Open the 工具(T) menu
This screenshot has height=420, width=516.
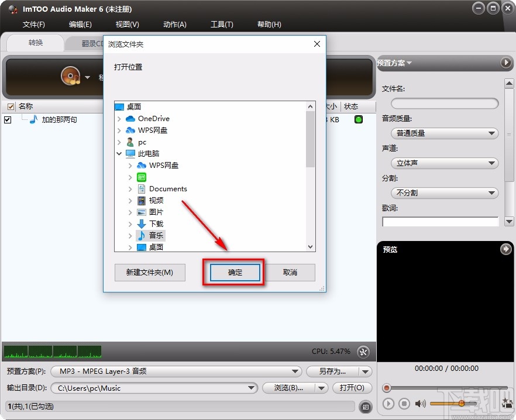[x=222, y=24]
